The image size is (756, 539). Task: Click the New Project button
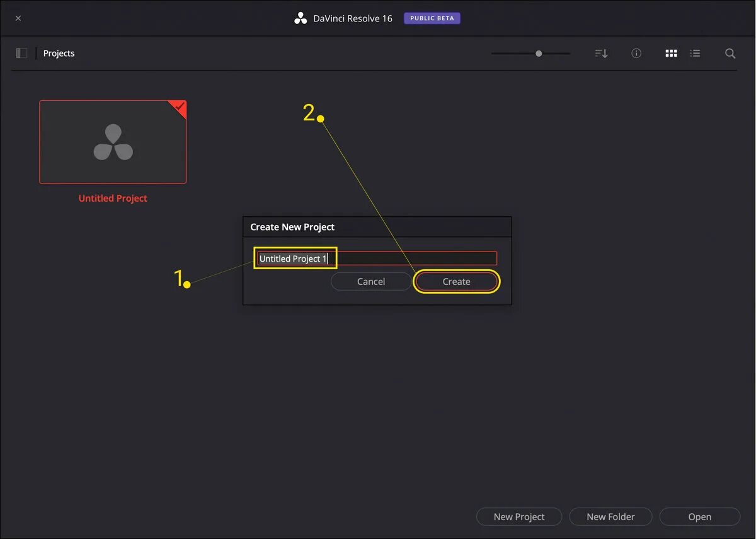coord(519,516)
